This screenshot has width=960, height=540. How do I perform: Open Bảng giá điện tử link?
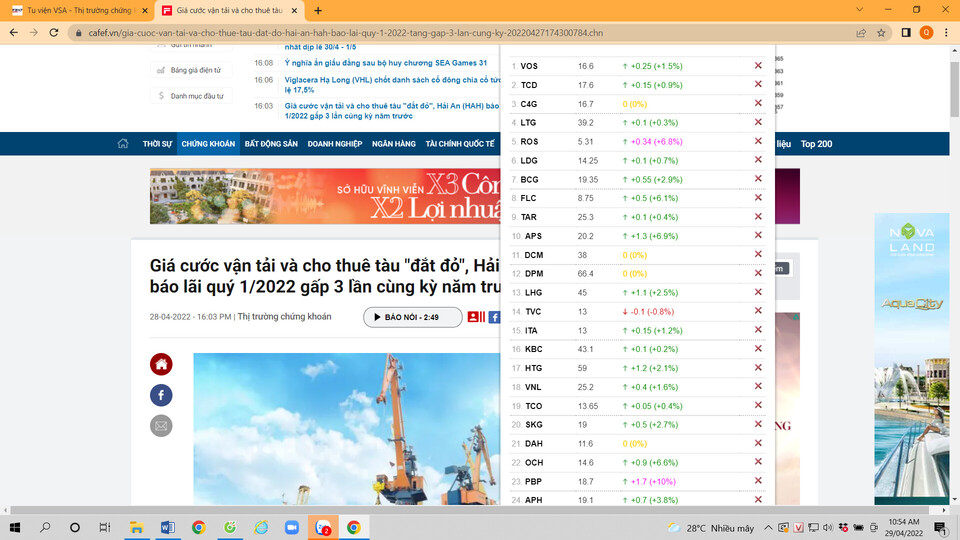(191, 70)
